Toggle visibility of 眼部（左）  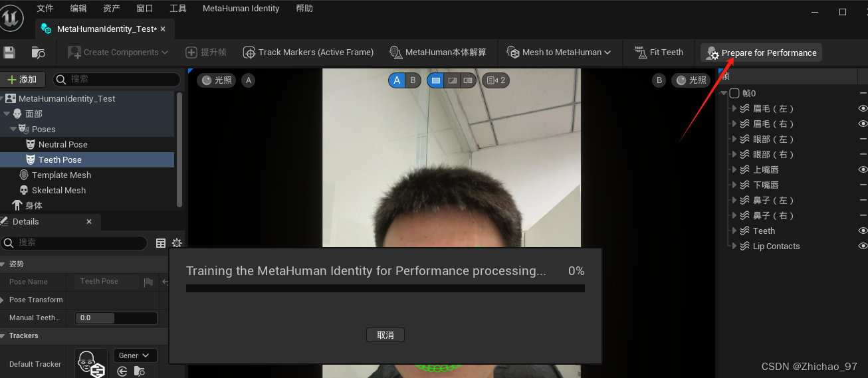click(x=863, y=139)
